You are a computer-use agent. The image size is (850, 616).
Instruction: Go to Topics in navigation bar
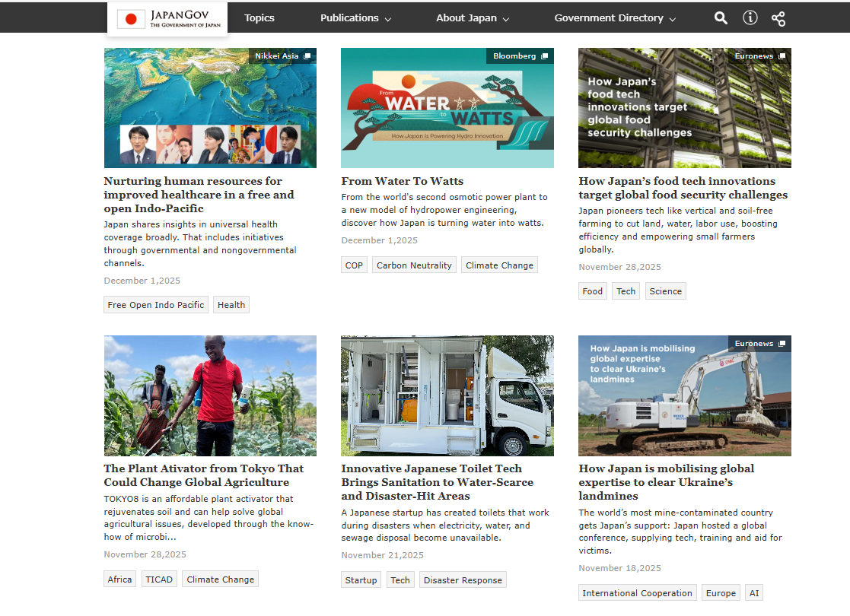[x=259, y=18]
